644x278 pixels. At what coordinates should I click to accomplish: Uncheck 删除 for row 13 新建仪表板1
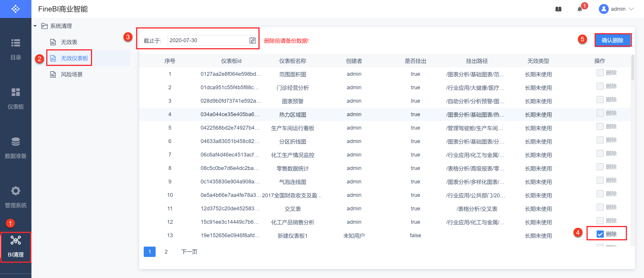click(600, 234)
